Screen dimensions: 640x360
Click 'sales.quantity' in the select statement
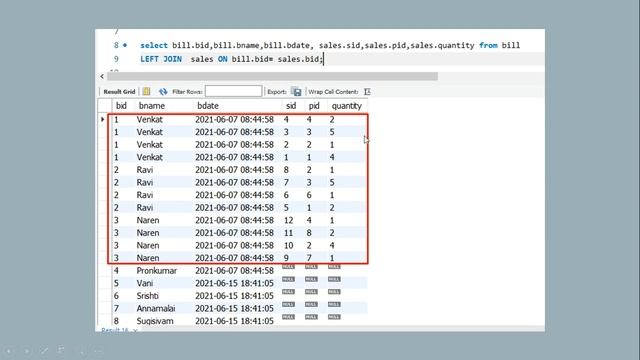442,45
